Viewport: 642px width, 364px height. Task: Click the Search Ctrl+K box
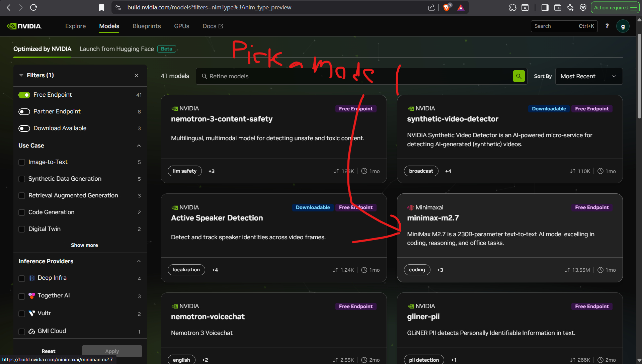pos(564,26)
